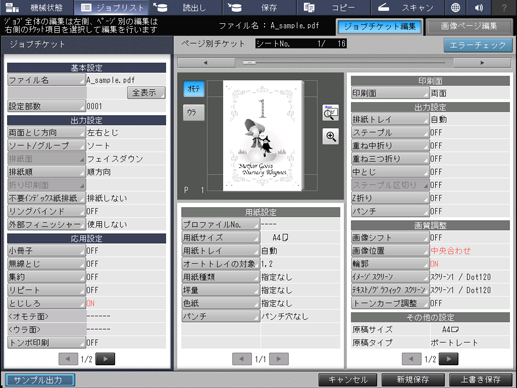This screenshot has width=517, height=388.
Task: Select ジョブチケット編集 mode
Action: click(x=380, y=27)
